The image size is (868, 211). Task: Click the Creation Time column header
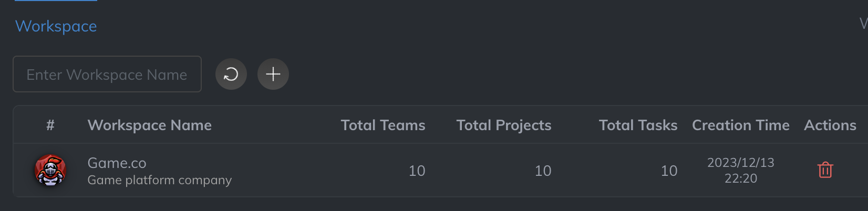point(740,125)
